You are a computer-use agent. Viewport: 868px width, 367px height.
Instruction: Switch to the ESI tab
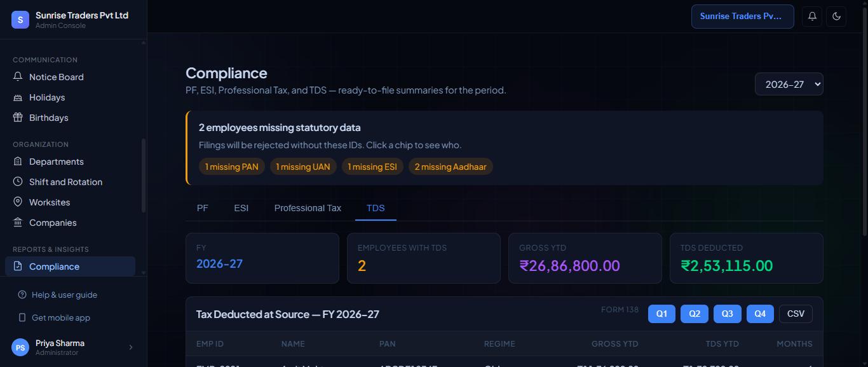(241, 208)
